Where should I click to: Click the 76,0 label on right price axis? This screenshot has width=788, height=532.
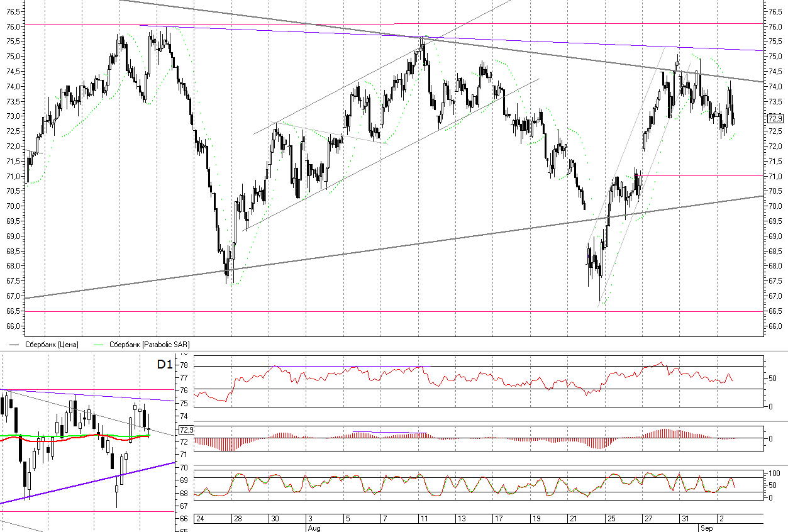[774, 26]
